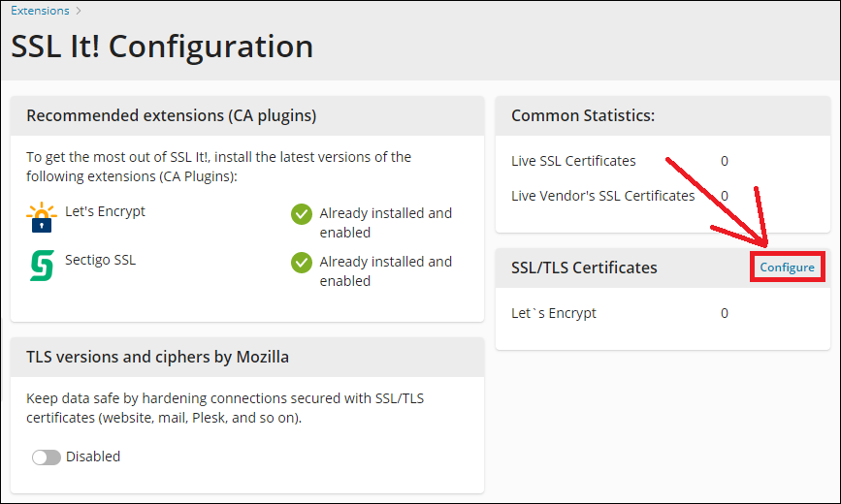Click the 'TLS versions and ciphers by Mozilla' header
Screen dimensions: 841x504
tap(157, 358)
